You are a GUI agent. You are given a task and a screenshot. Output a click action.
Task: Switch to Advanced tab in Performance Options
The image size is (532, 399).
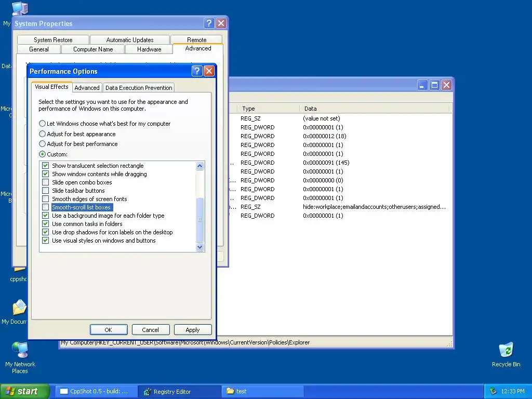(x=87, y=87)
